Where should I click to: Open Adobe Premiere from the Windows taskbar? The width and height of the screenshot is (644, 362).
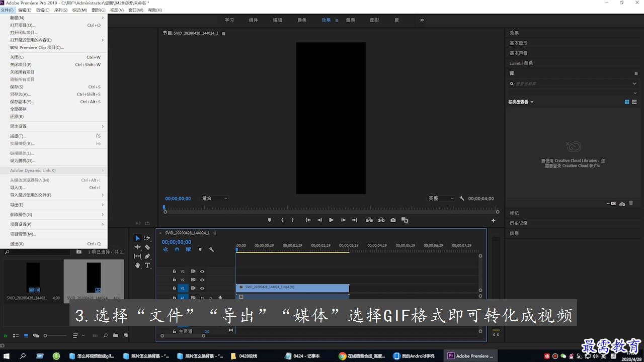click(471, 356)
